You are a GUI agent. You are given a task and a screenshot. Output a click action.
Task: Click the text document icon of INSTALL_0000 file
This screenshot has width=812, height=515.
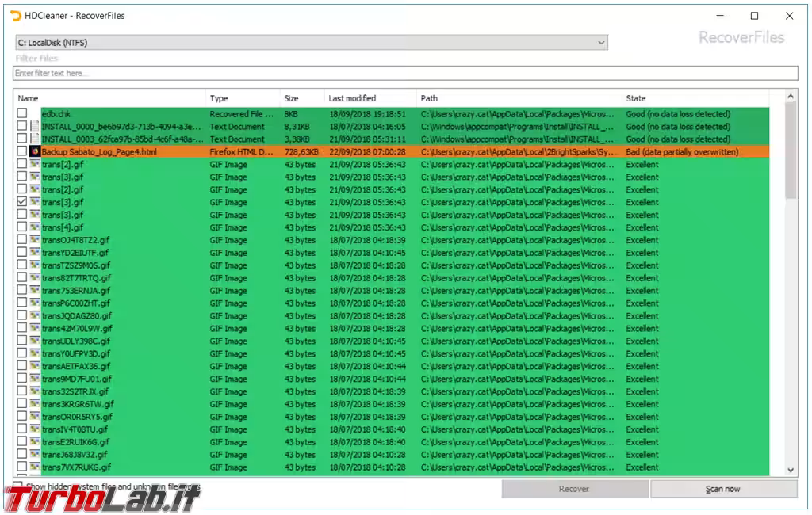point(35,126)
